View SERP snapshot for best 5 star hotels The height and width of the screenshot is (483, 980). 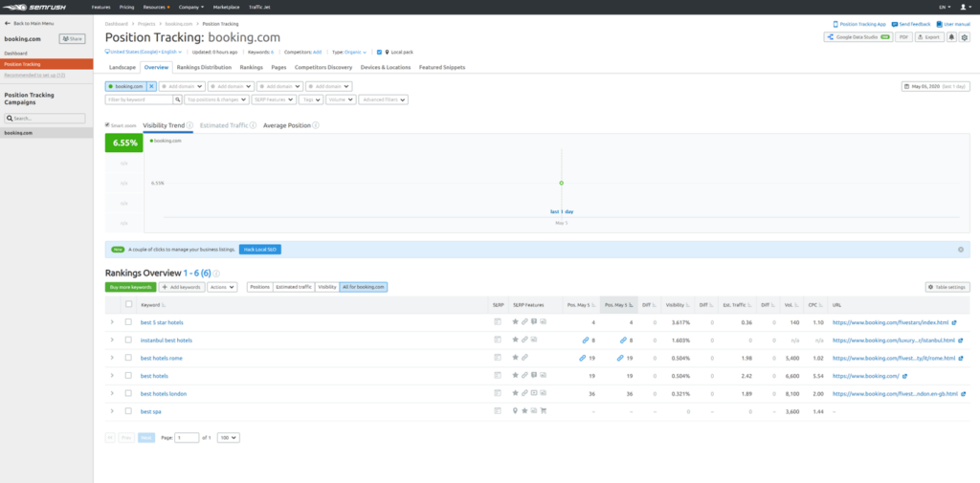point(498,322)
